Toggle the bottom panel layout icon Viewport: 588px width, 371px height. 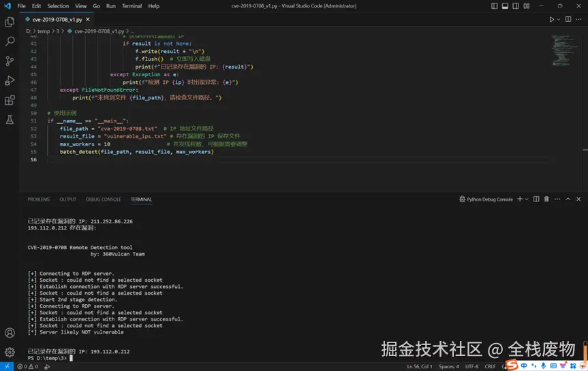coord(505,6)
